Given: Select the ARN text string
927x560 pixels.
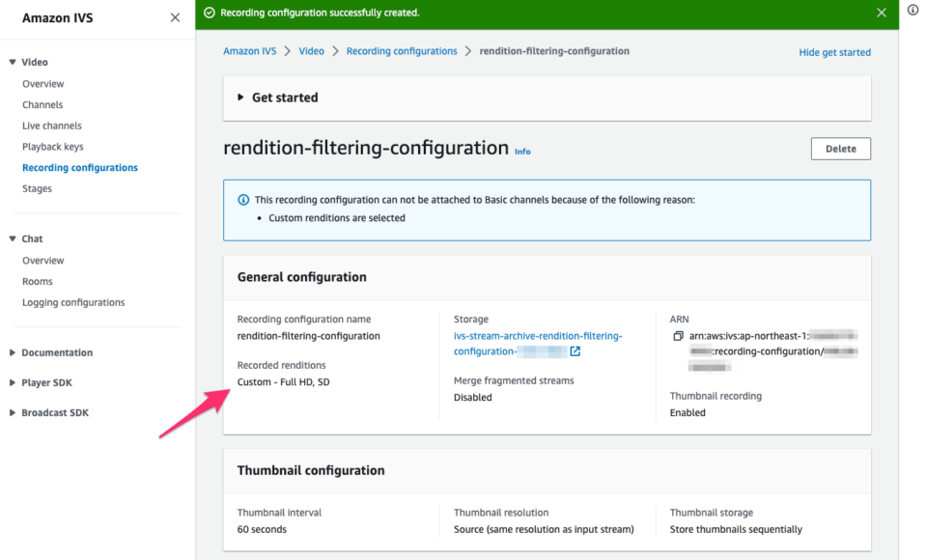Looking at the screenshot, I should [x=773, y=351].
